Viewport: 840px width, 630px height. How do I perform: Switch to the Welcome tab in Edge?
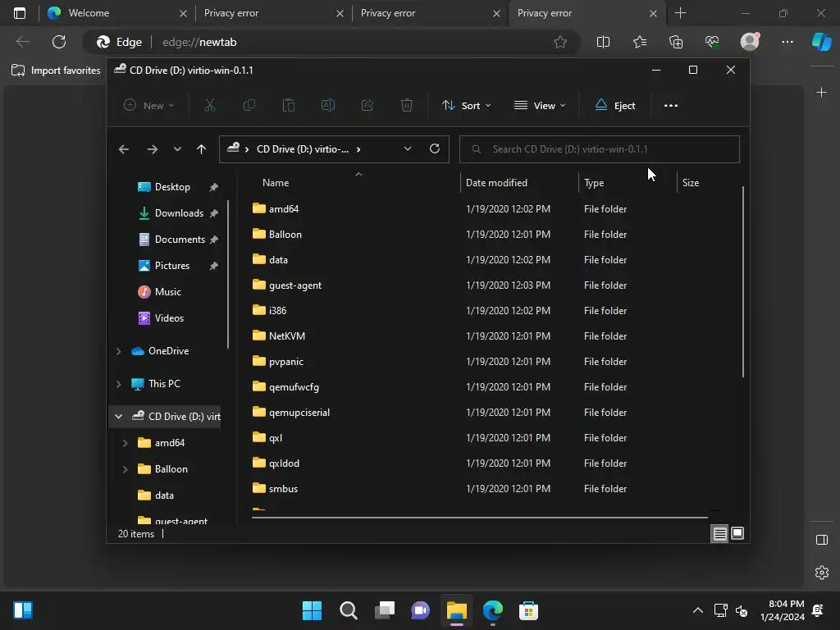pyautogui.click(x=116, y=13)
